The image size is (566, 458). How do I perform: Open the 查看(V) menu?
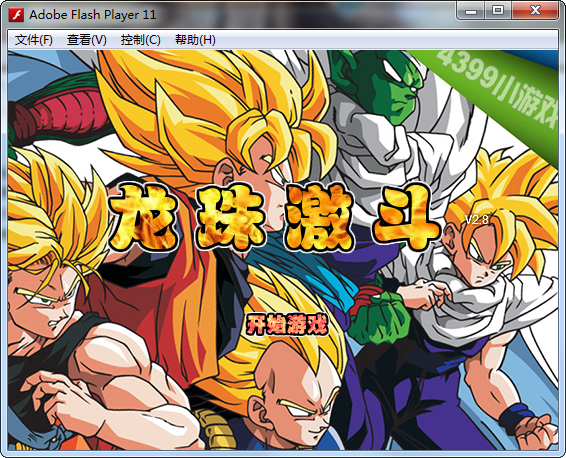(87, 40)
